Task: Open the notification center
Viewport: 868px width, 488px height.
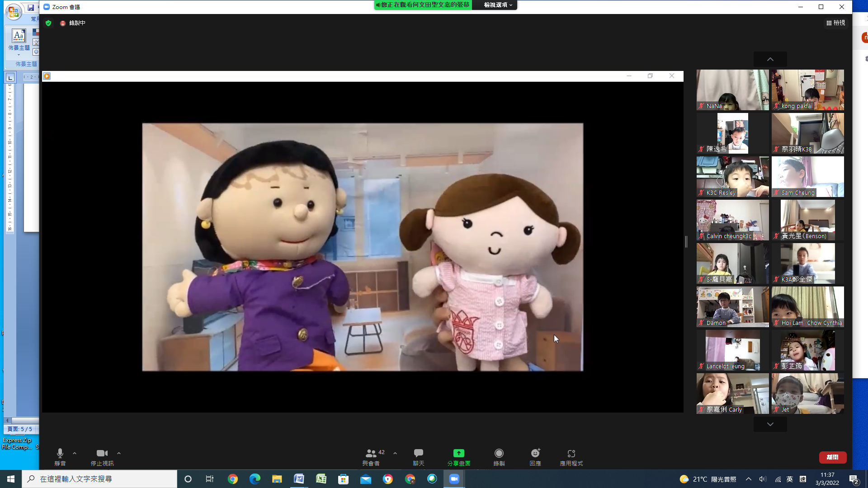Action: (854, 479)
